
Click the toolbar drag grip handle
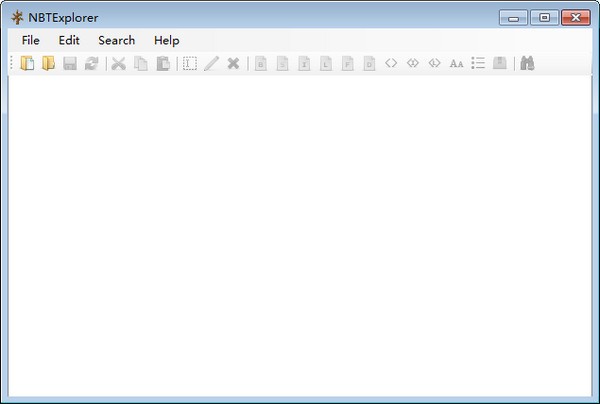pos(12,63)
